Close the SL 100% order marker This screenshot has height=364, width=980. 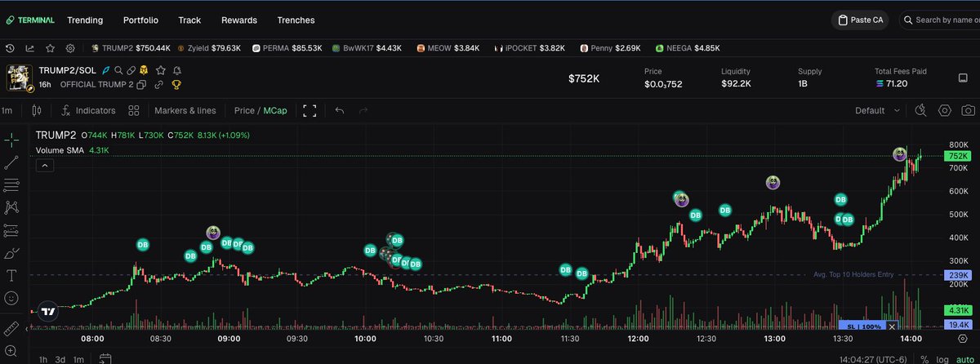click(892, 326)
